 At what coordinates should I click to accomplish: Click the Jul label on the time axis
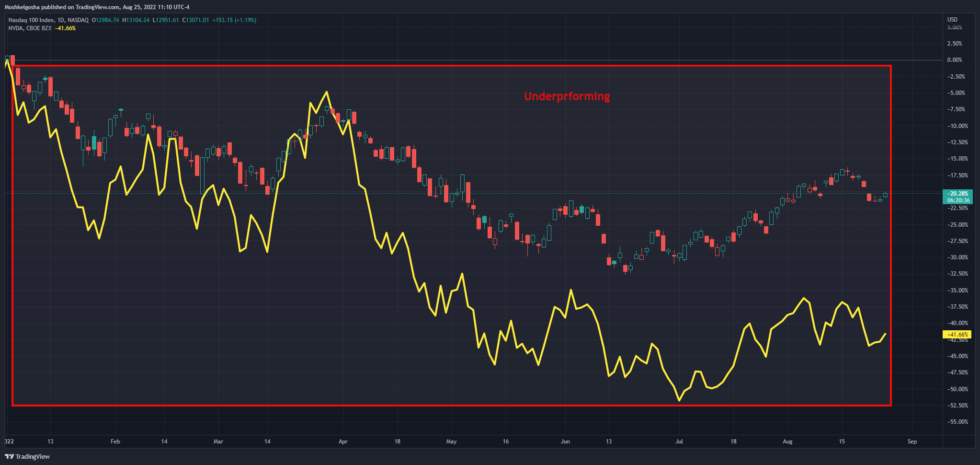pyautogui.click(x=679, y=442)
